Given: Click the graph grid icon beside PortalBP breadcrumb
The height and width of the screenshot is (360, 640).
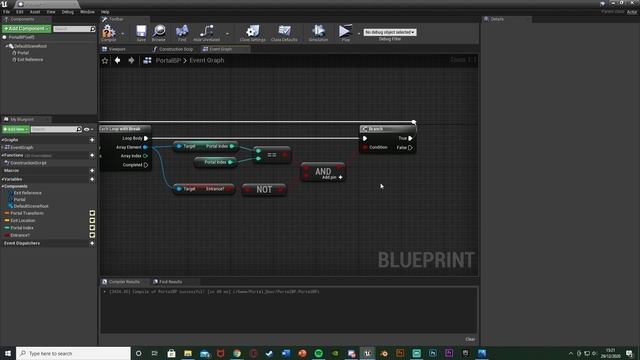Looking at the screenshot, I should tap(147, 60).
